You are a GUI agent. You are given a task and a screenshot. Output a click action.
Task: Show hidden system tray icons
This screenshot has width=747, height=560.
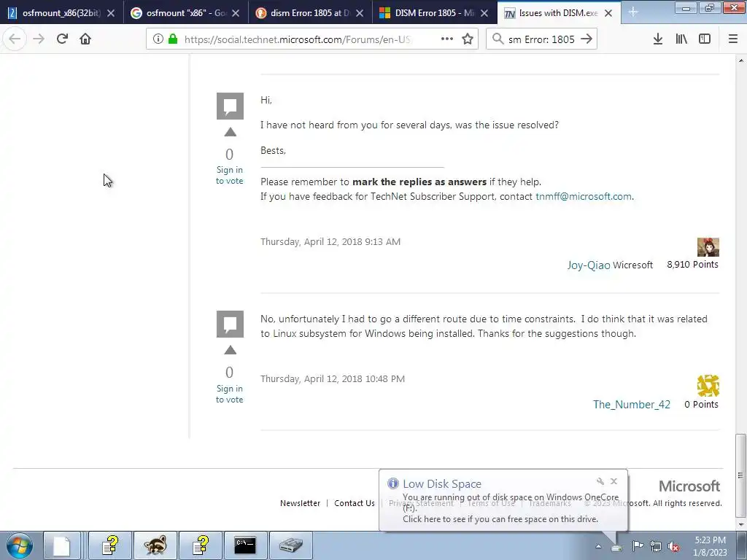tap(598, 547)
